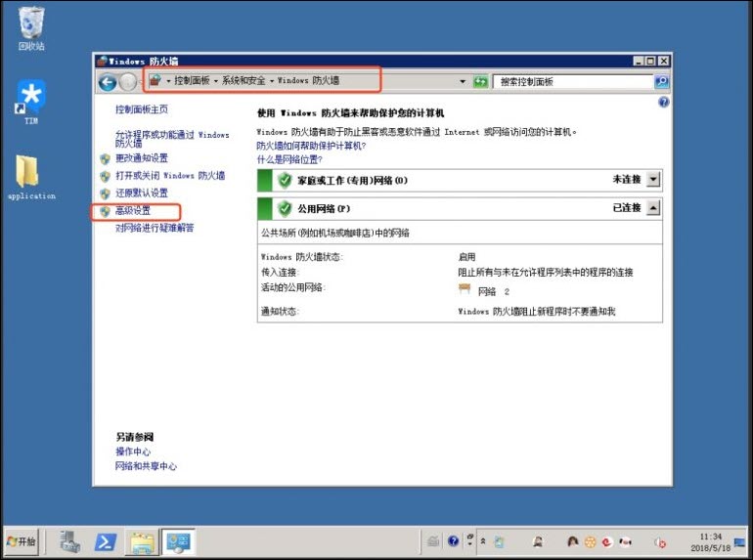
Task: Click the search magnifier icon
Action: [x=661, y=82]
